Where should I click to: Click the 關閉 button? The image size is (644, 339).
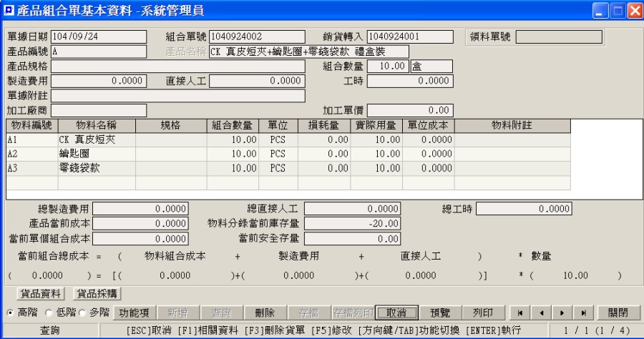[x=618, y=313]
